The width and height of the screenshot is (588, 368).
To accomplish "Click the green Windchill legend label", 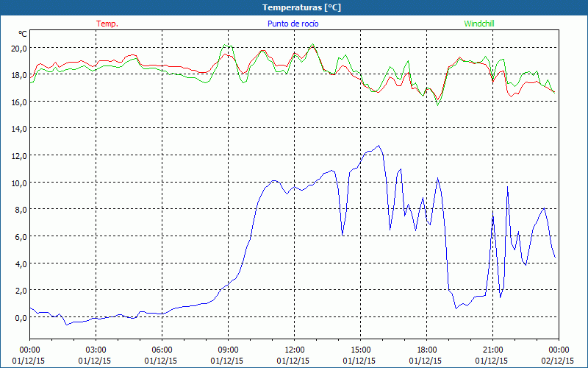I will [479, 24].
